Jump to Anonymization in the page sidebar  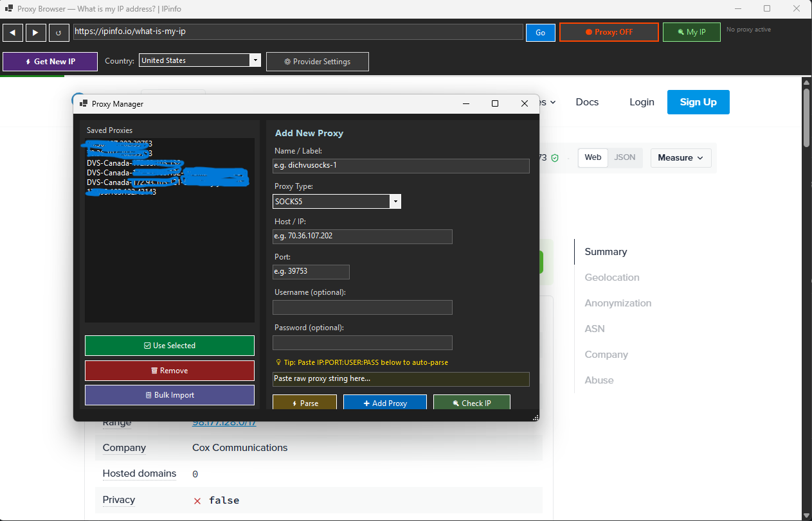[x=618, y=303]
